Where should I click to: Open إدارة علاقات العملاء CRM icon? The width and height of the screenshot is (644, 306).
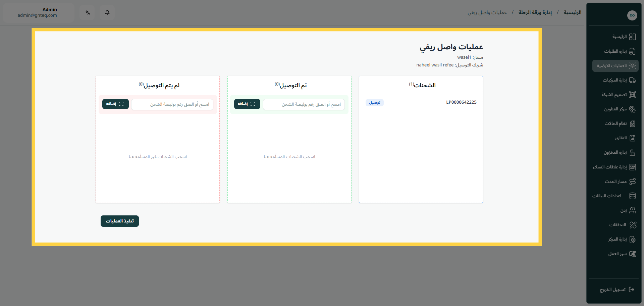point(632,167)
